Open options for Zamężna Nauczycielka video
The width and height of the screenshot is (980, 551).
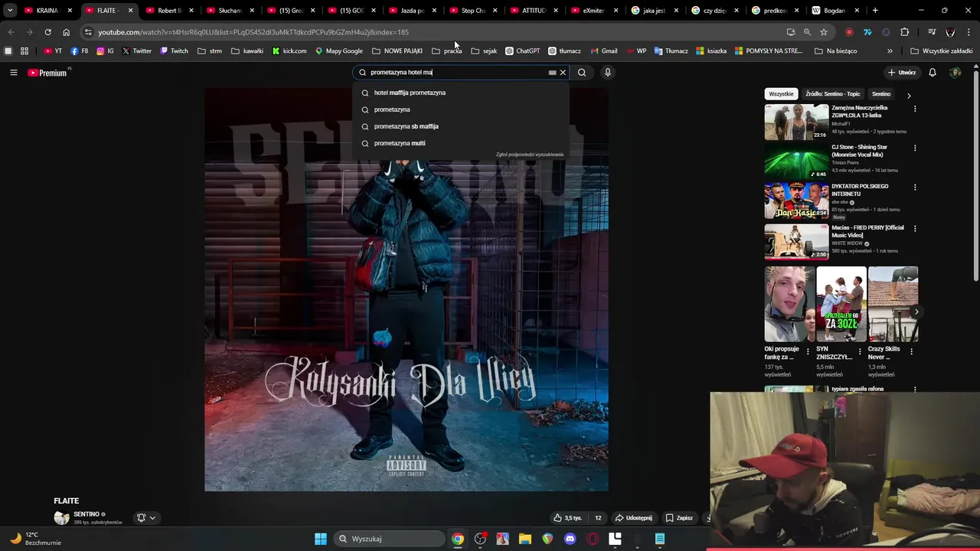point(915,109)
